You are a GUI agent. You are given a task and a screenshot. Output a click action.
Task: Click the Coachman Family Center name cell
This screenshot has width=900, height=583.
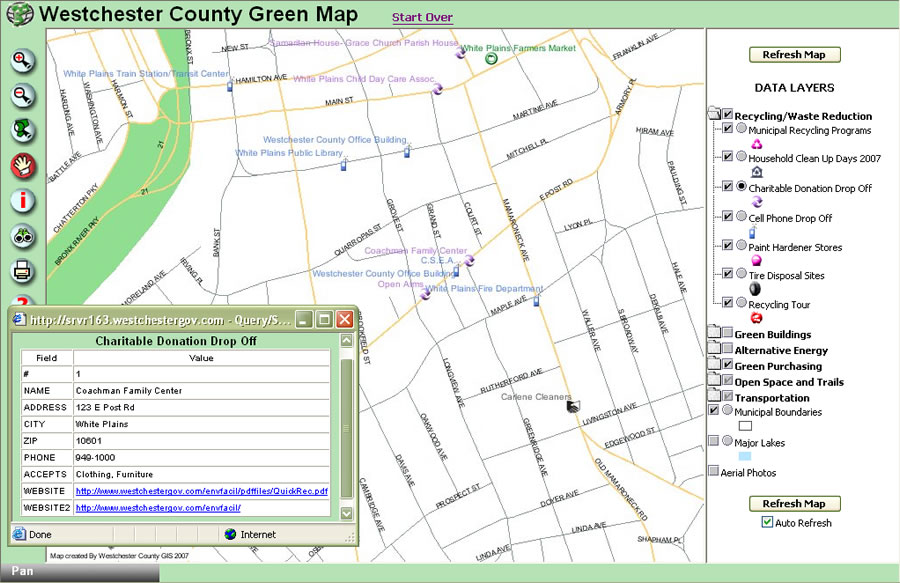coord(201,391)
